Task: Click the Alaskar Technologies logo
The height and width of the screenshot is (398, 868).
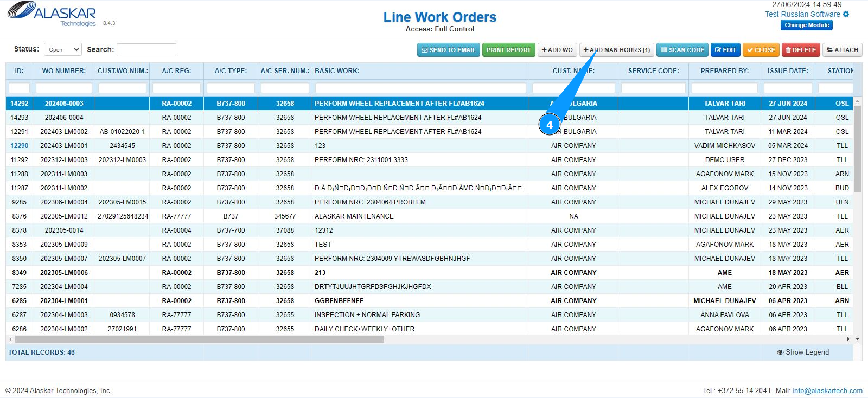Action: coord(52,14)
